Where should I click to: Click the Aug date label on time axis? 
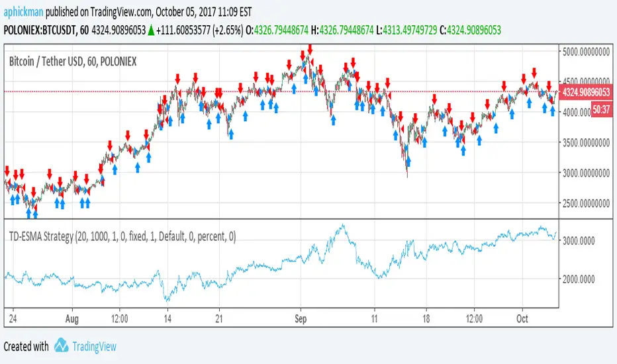coord(72,319)
